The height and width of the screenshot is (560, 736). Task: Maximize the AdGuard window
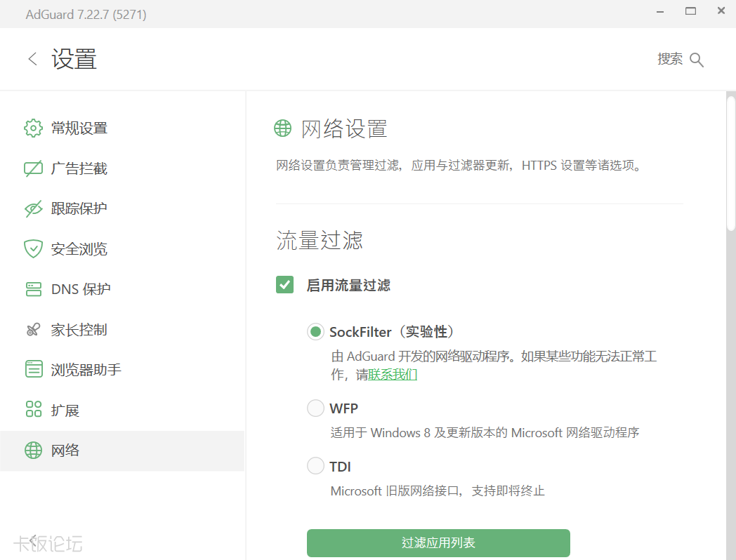(x=690, y=11)
